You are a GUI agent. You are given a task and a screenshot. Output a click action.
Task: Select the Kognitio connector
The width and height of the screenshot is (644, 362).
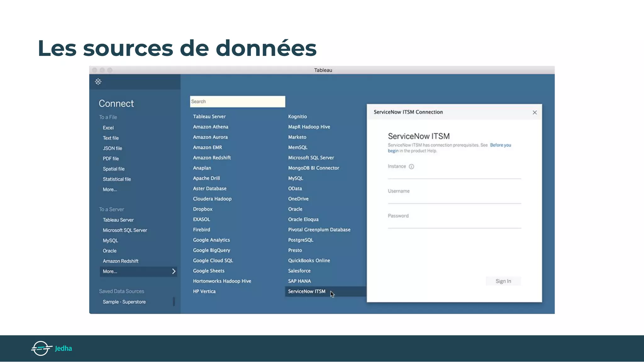point(297,117)
